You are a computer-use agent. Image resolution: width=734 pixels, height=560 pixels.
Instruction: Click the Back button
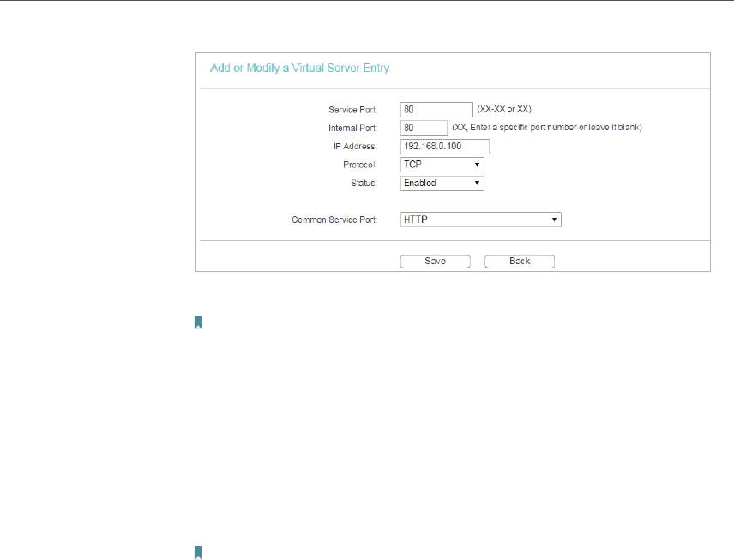coord(520,262)
